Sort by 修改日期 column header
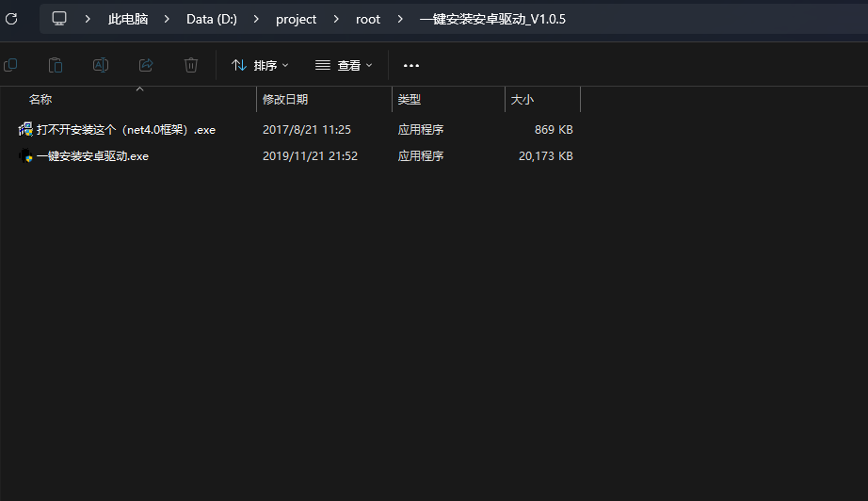The width and height of the screenshot is (868, 501). click(285, 100)
